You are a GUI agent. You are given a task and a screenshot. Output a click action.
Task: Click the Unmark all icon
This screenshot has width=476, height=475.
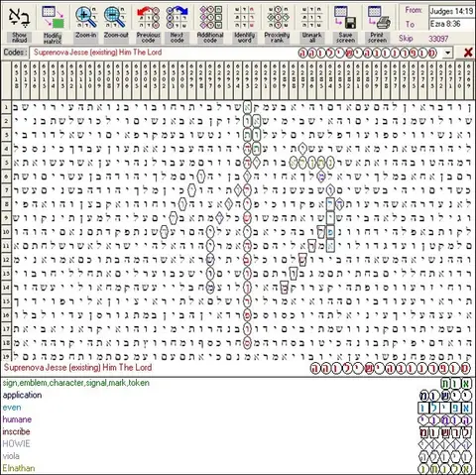coord(311,17)
